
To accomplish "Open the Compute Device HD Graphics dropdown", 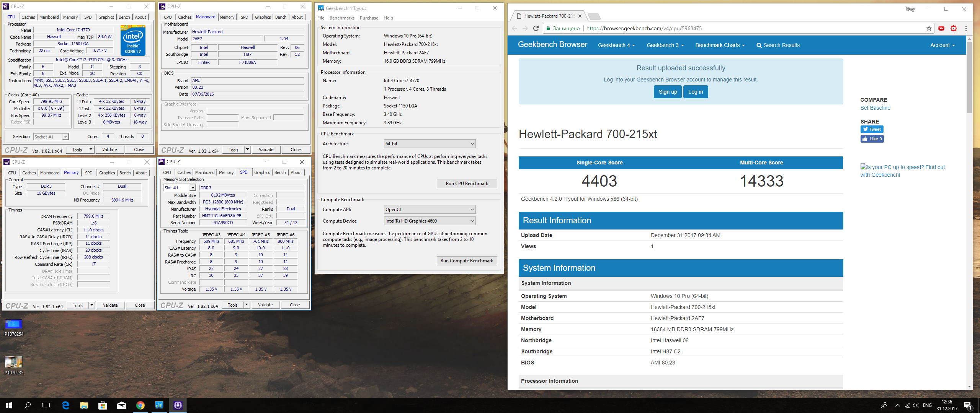I will tap(430, 221).
